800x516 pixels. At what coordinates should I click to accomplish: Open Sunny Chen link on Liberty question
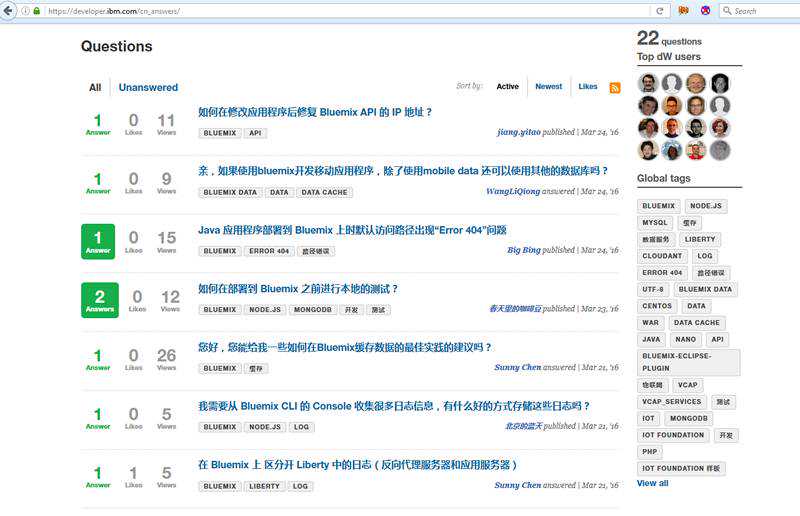pos(517,485)
